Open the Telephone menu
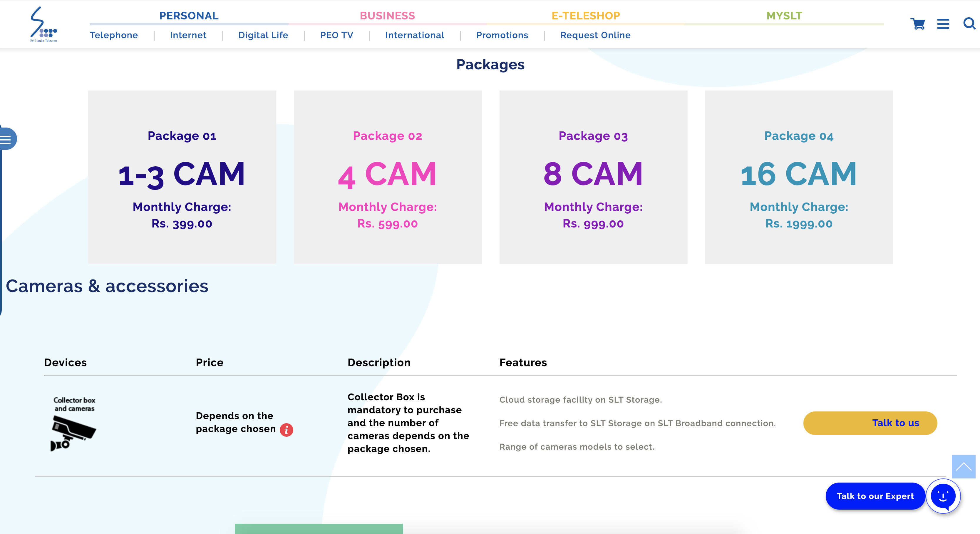980x534 pixels. 114,35
